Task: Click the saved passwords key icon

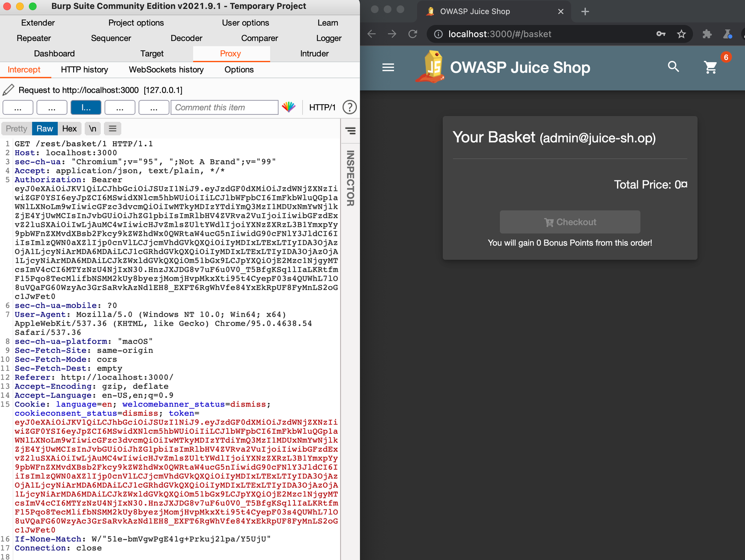Action: pos(661,34)
